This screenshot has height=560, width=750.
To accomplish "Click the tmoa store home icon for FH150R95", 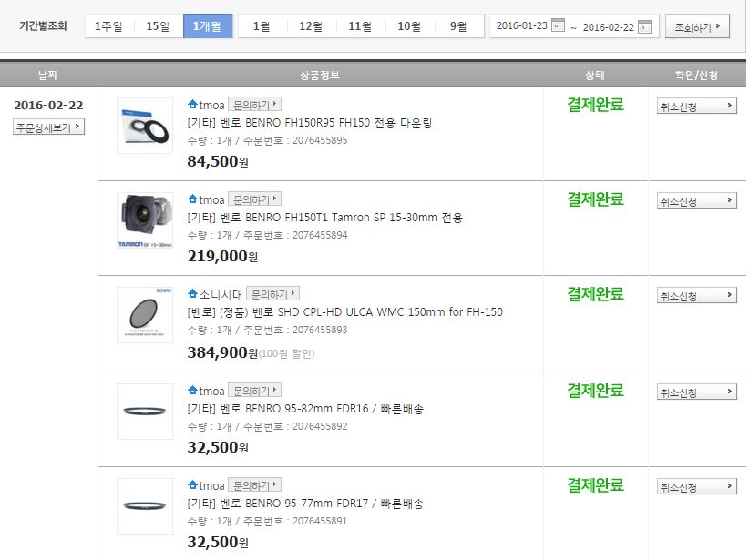I will coord(192,104).
